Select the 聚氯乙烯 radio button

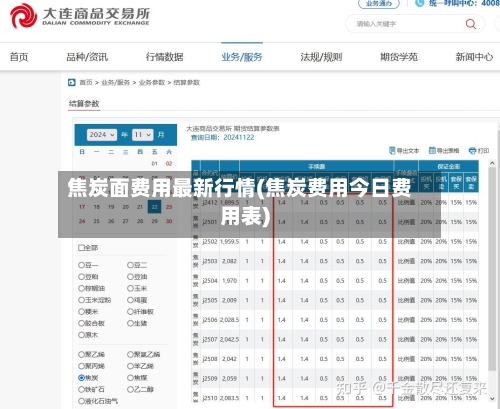[130, 354]
